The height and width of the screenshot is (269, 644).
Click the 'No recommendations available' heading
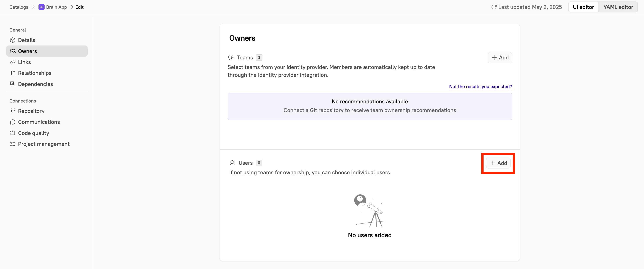click(370, 101)
